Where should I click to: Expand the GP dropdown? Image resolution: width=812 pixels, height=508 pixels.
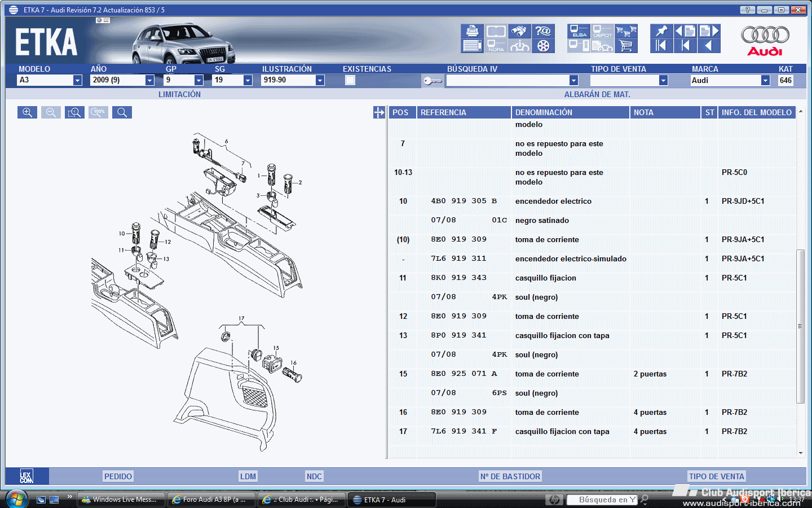pyautogui.click(x=198, y=80)
